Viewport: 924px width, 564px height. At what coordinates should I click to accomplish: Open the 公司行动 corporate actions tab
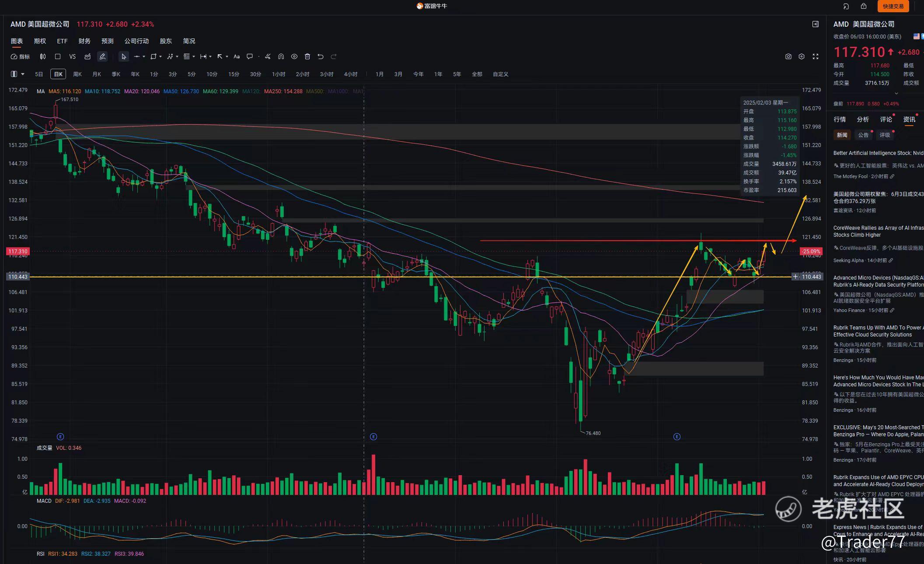coord(136,41)
